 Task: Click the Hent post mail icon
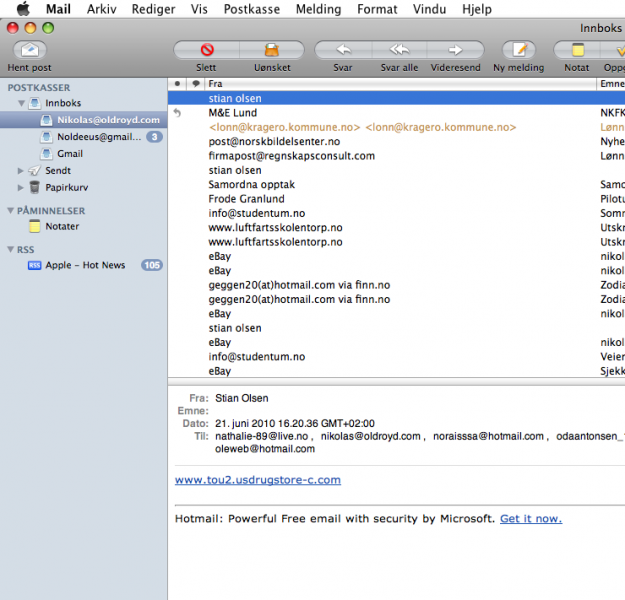click(x=29, y=50)
